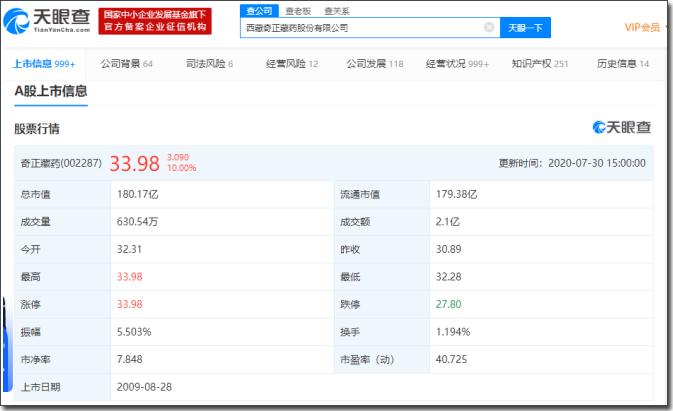Switch to the 查老板 search tab
The height and width of the screenshot is (411, 673).
pos(297,10)
